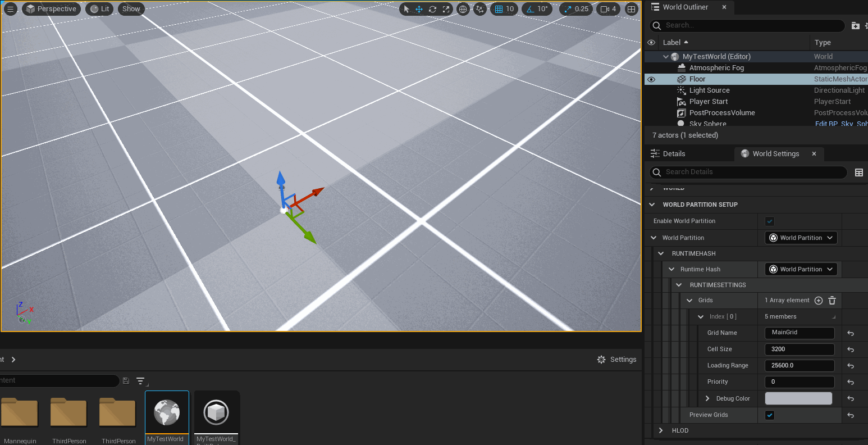Viewport: 868px width, 445px height.
Task: Open the Lit view mode menu
Action: (x=99, y=9)
